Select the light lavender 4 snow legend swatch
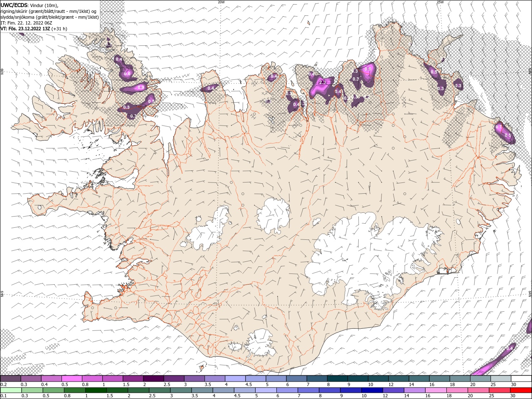Screen dimensions: 532x399 click(235, 379)
